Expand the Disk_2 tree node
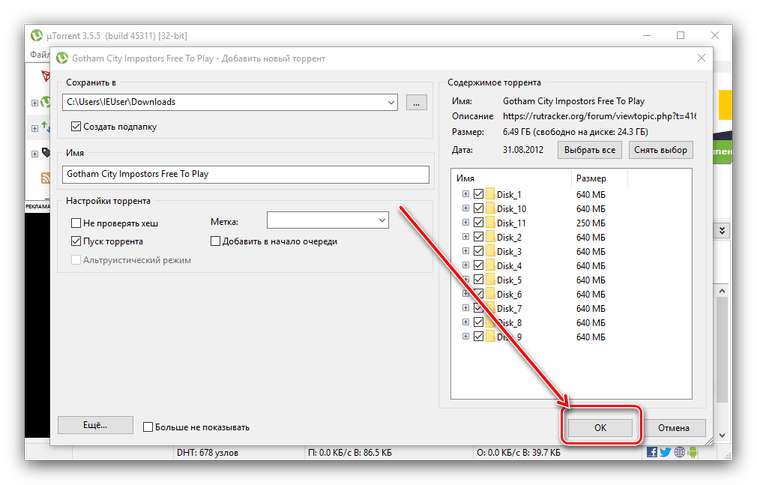 (465, 238)
